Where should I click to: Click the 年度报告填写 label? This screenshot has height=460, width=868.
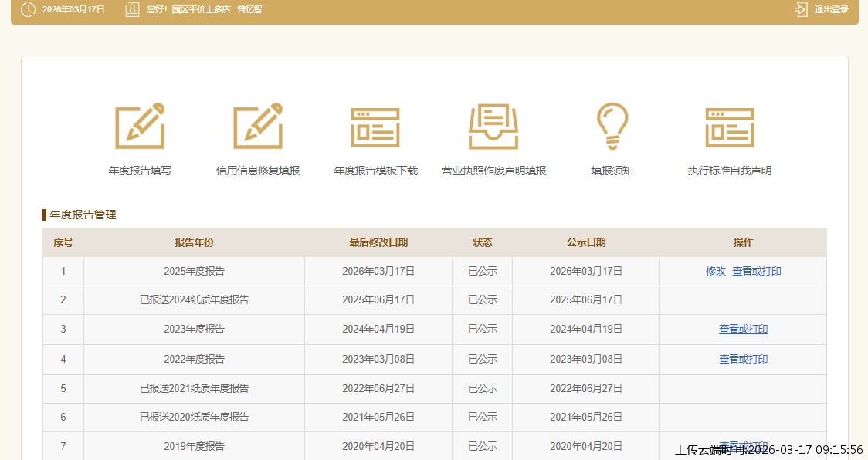(140, 171)
